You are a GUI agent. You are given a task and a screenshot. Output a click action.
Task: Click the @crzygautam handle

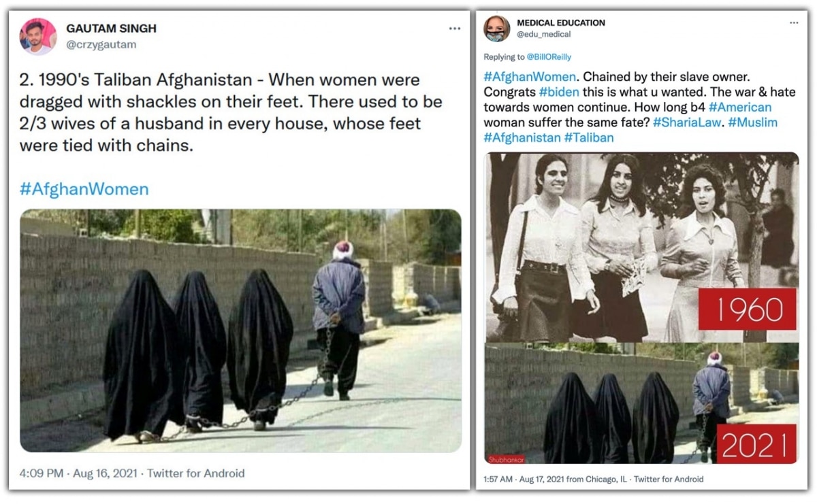[101, 45]
